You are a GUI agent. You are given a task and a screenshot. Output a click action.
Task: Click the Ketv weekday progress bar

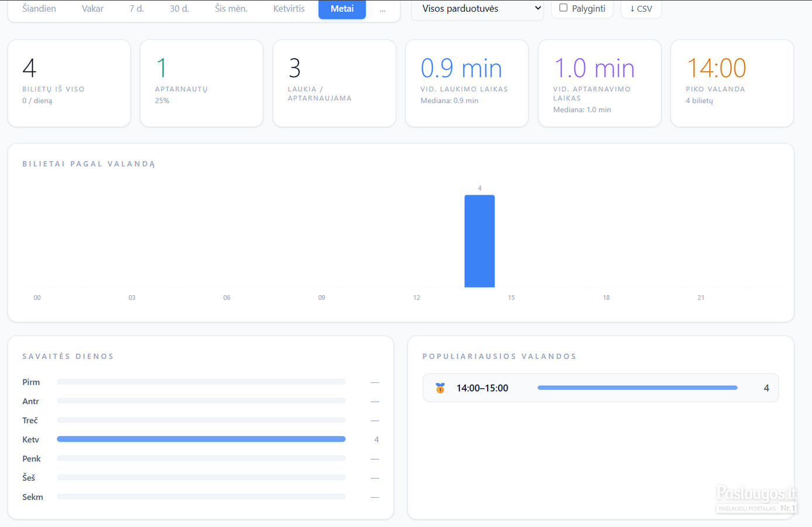[x=201, y=439]
